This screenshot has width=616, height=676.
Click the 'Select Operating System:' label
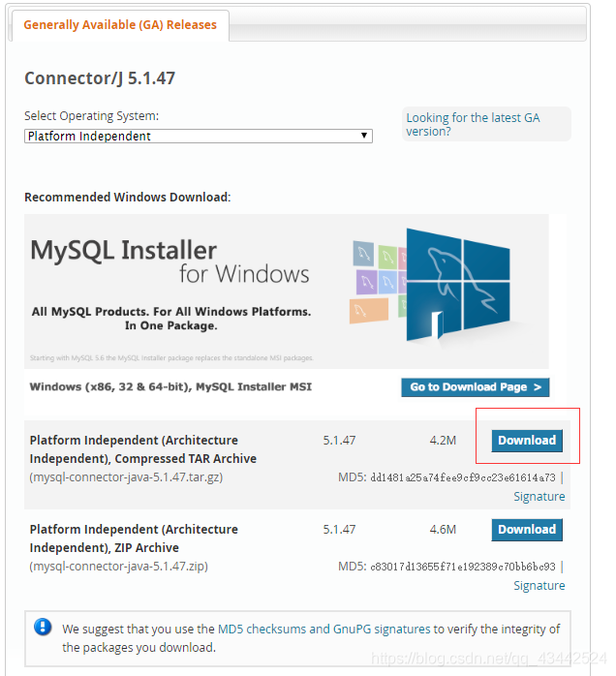pyautogui.click(x=91, y=115)
